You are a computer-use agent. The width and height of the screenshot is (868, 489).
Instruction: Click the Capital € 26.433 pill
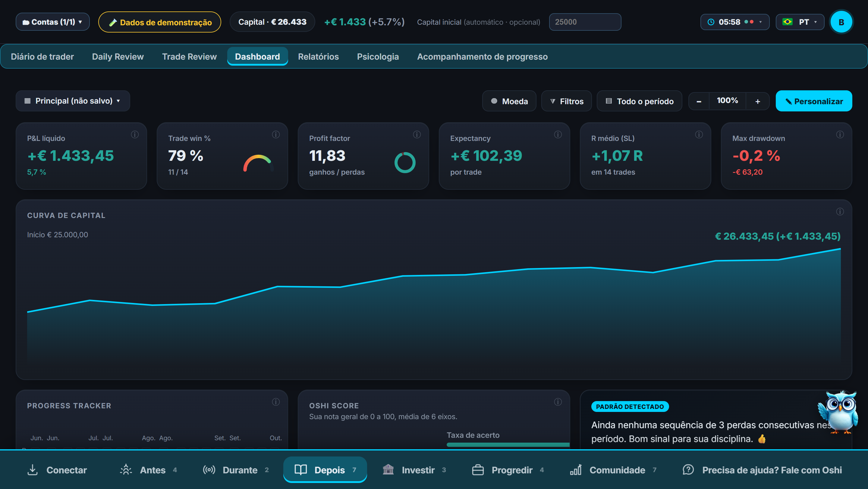(272, 22)
